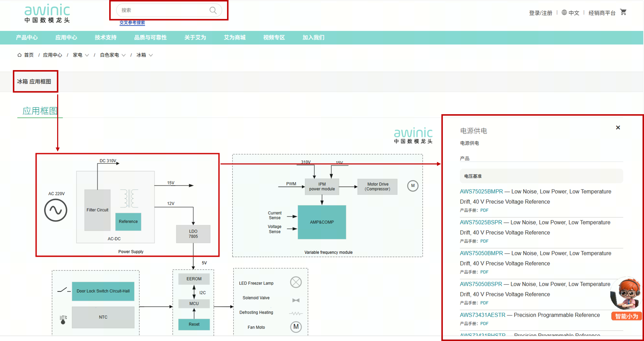The width and height of the screenshot is (644, 341).
Task: Click the Defrosting Heating resistor symbol
Action: [296, 313]
